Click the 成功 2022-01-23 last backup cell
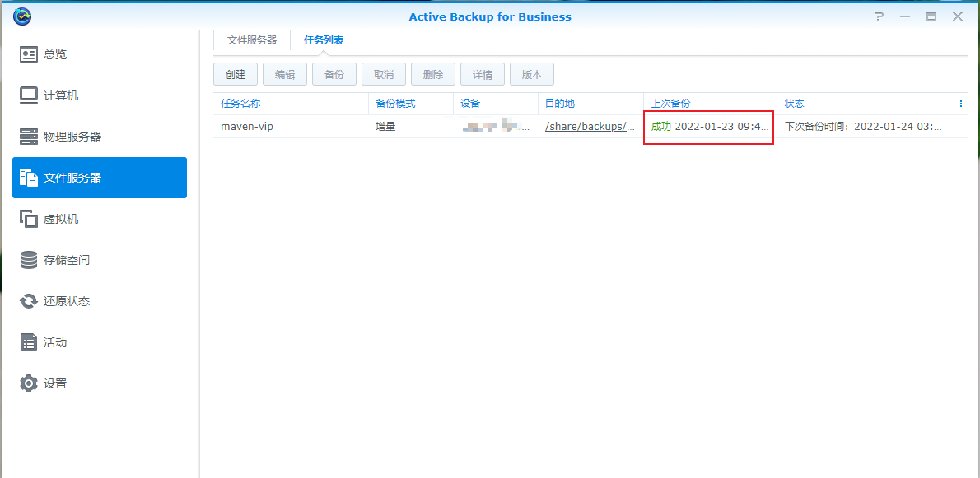 click(x=710, y=126)
